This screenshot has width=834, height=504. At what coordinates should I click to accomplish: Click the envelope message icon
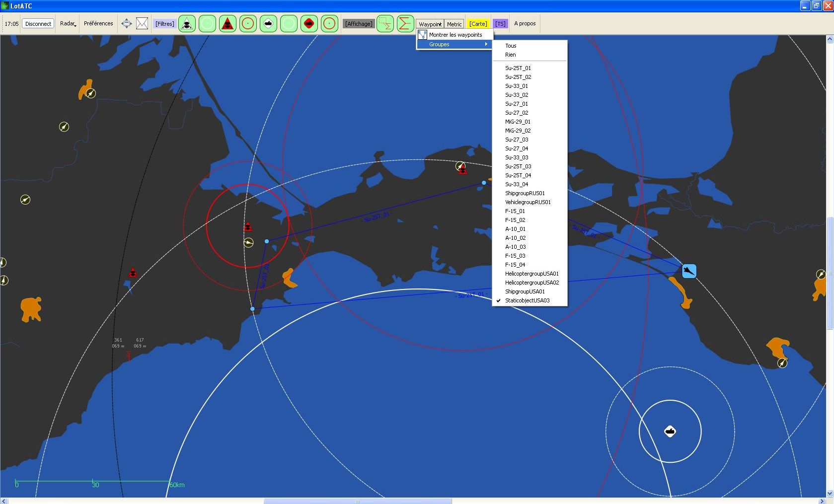point(142,23)
